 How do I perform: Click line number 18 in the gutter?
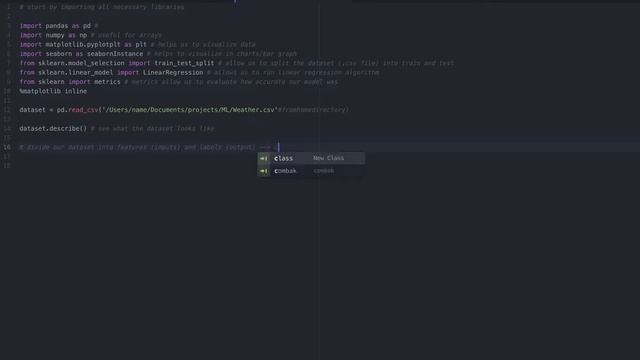[x=7, y=166]
